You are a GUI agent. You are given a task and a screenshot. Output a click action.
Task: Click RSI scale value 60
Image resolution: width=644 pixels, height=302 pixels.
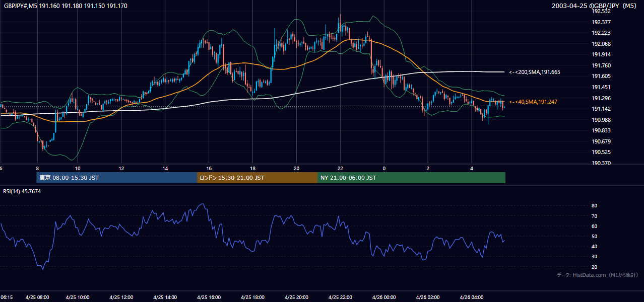pyautogui.click(x=594, y=226)
